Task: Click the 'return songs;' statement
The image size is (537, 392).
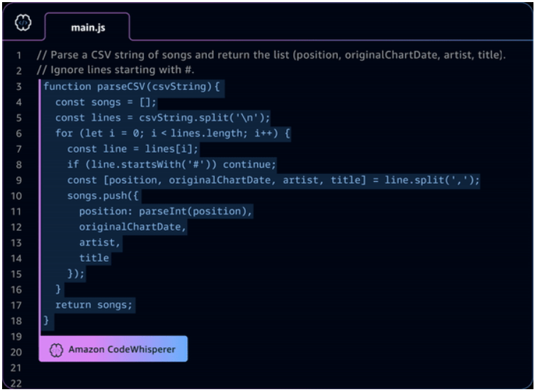Action: pyautogui.click(x=94, y=305)
